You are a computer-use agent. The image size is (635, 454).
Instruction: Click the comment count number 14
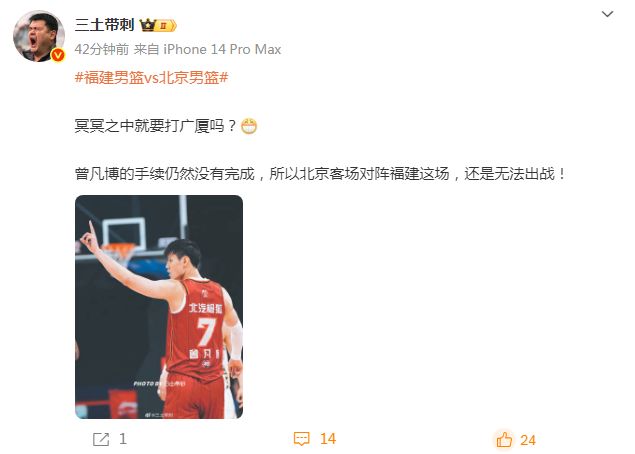click(x=328, y=439)
